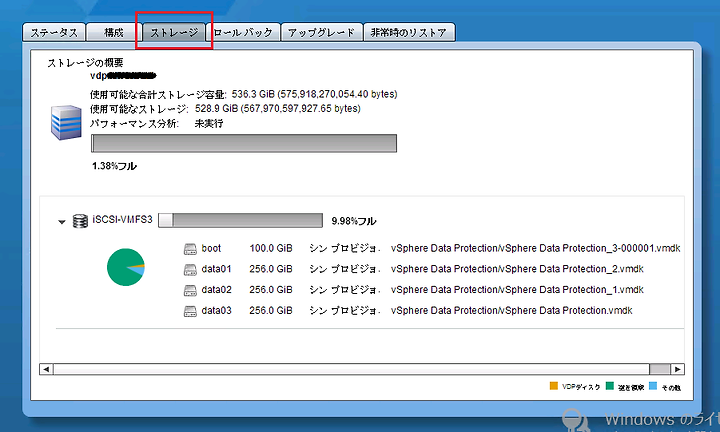Click the datastore usage pie chart
Image resolution: width=720 pixels, height=432 pixels.
pyautogui.click(x=126, y=267)
